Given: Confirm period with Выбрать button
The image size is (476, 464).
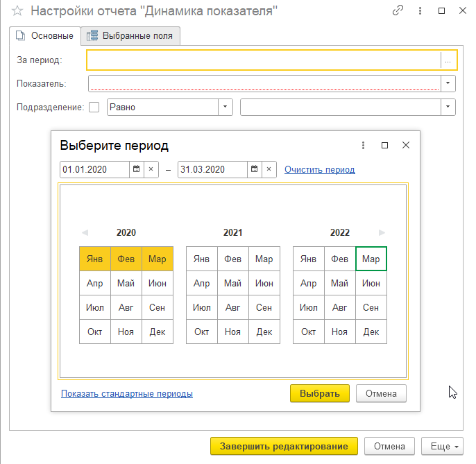Looking at the screenshot, I should 320,393.
